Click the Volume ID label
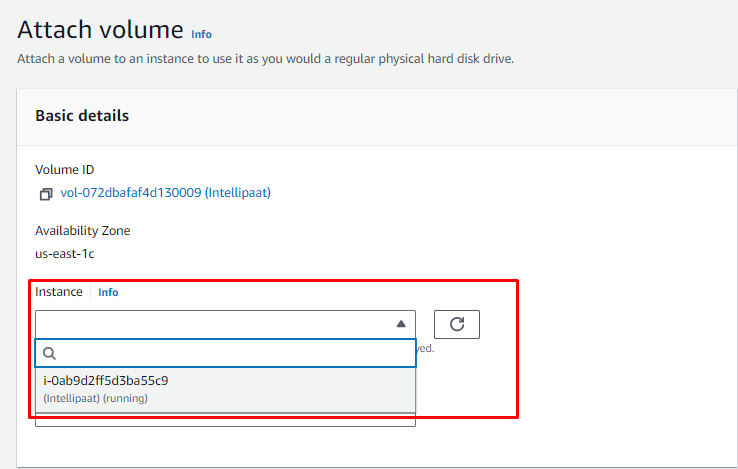This screenshot has height=469, width=738. click(x=65, y=170)
